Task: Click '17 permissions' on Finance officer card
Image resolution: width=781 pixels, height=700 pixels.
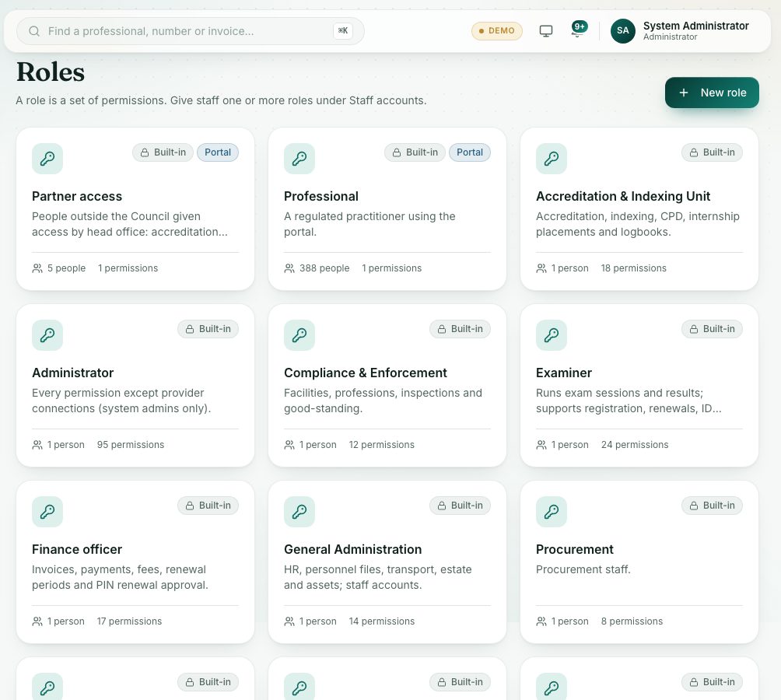Action: click(129, 621)
